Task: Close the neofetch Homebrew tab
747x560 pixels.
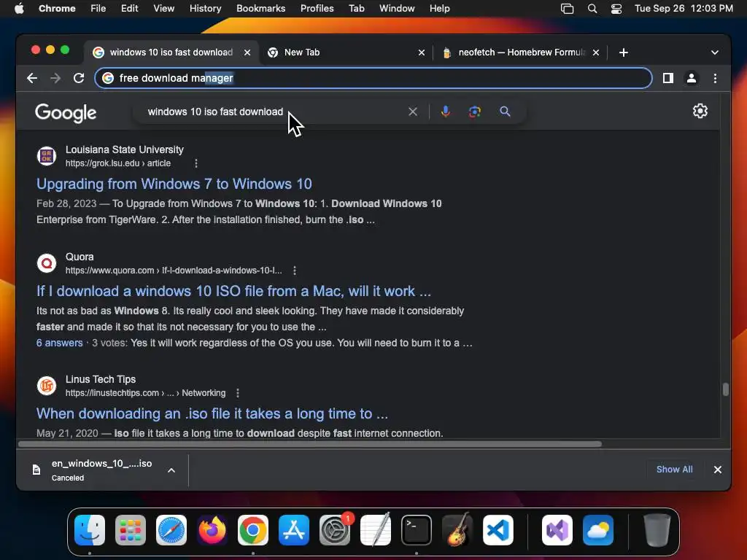Action: coord(595,52)
